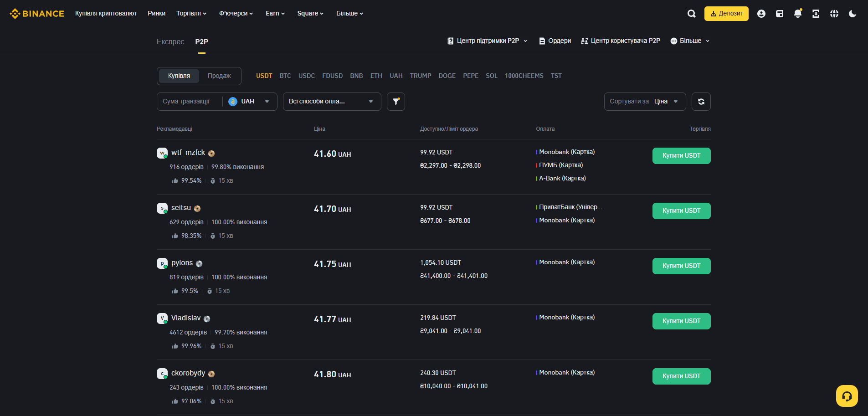Open the support headset chat icon
The image size is (868, 416).
point(847,396)
